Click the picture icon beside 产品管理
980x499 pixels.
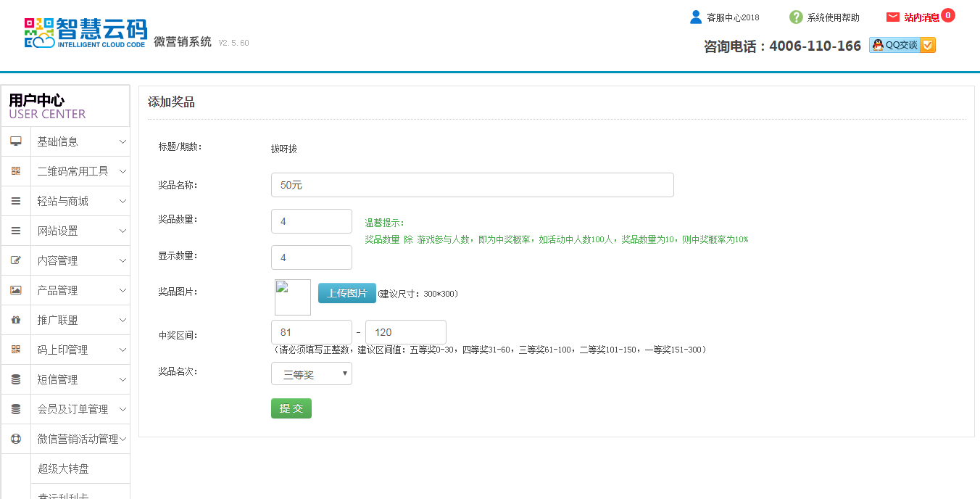(16, 290)
